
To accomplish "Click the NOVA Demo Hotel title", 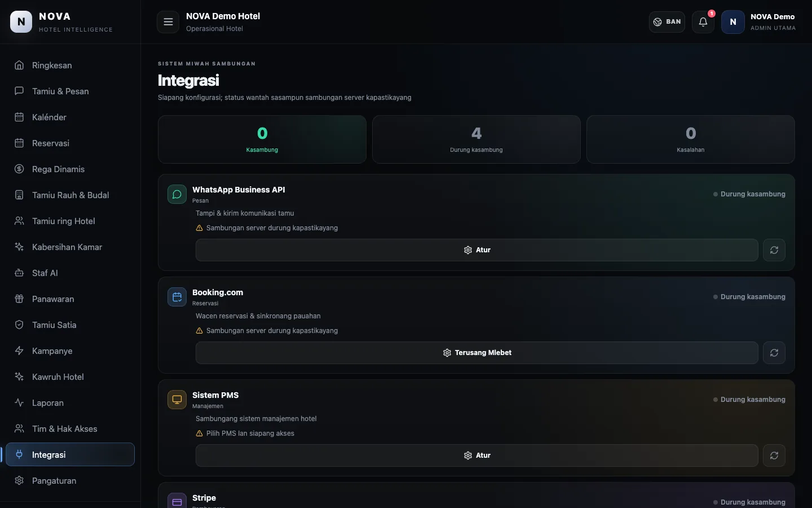I will pos(223,16).
